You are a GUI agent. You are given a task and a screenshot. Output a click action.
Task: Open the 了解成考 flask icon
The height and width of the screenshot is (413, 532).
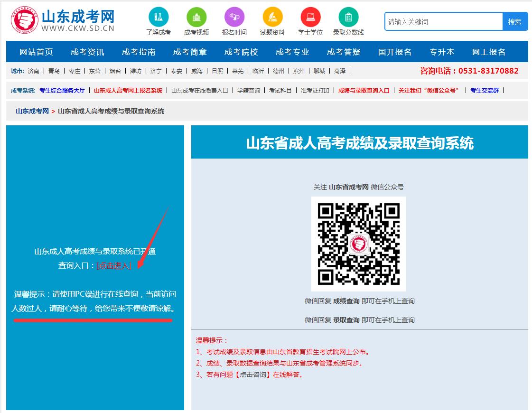[x=159, y=17]
